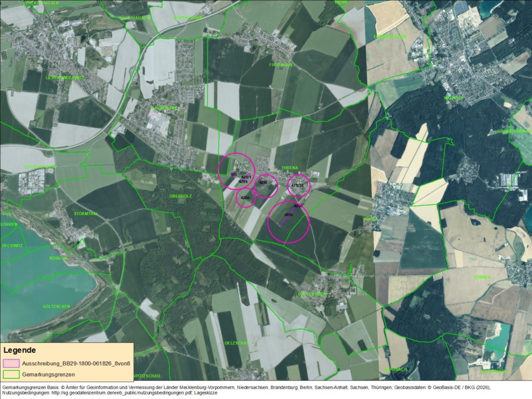Click parcel label 471/38 on map
The height and width of the screenshot is (399, 532).
coord(297,186)
